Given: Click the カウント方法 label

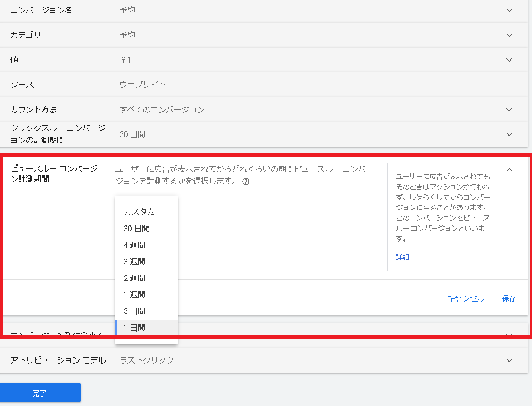Looking at the screenshot, I should 34,110.
